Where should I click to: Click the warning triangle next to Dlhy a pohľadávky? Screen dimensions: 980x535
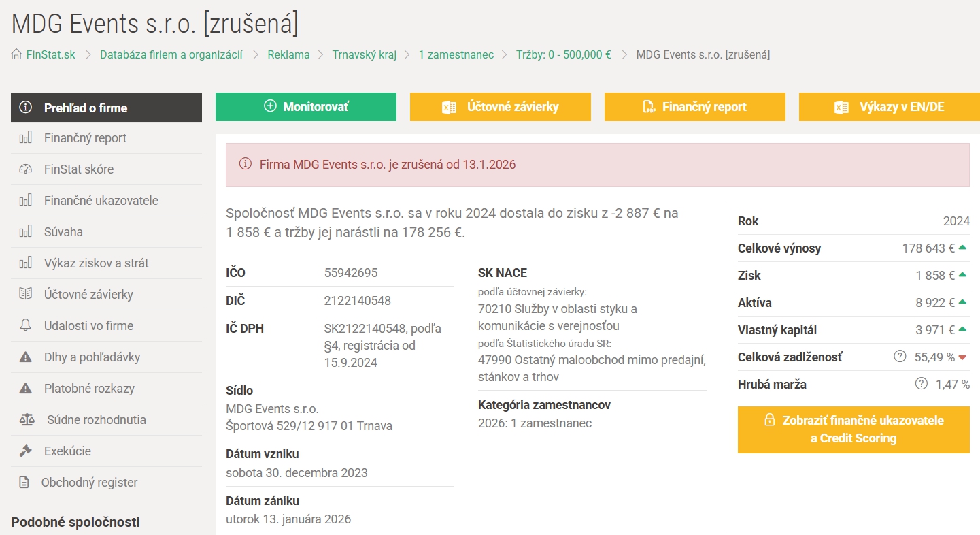27,357
